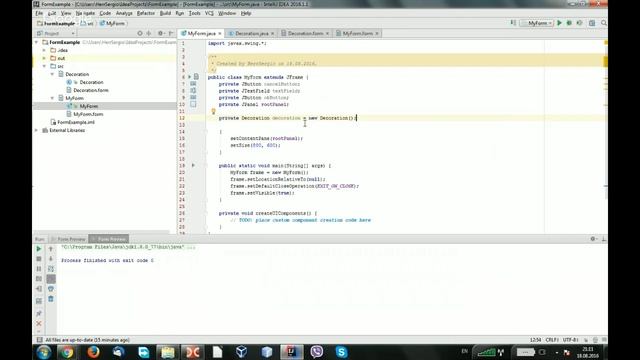This screenshot has height=360, width=640.
Task: Open the File menu
Action: [39, 13]
